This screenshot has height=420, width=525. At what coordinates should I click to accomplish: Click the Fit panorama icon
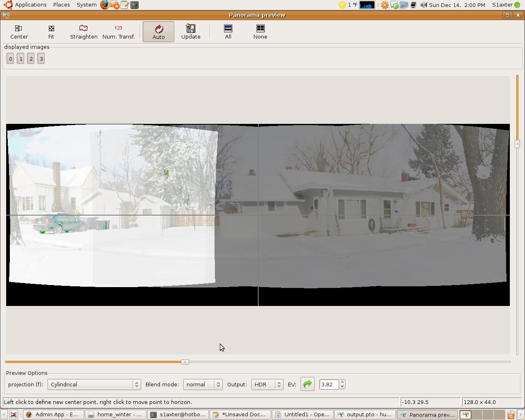(x=51, y=29)
